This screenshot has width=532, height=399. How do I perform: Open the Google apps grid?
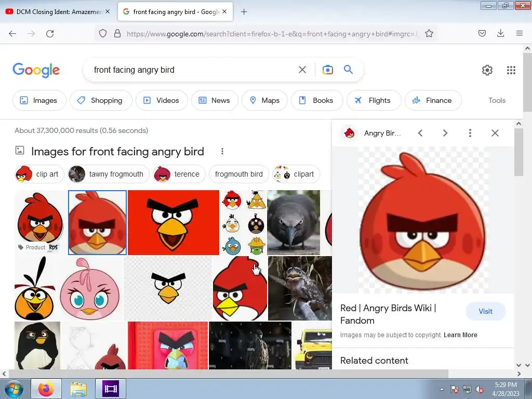(511, 70)
